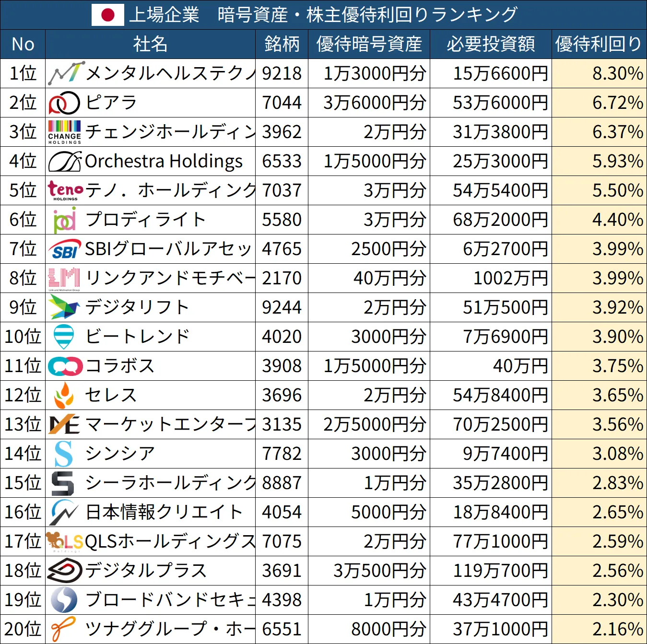Viewport: 647px width, 644px height.
Task: Click ticker code 9218 for rank 1
Action: 282,73
